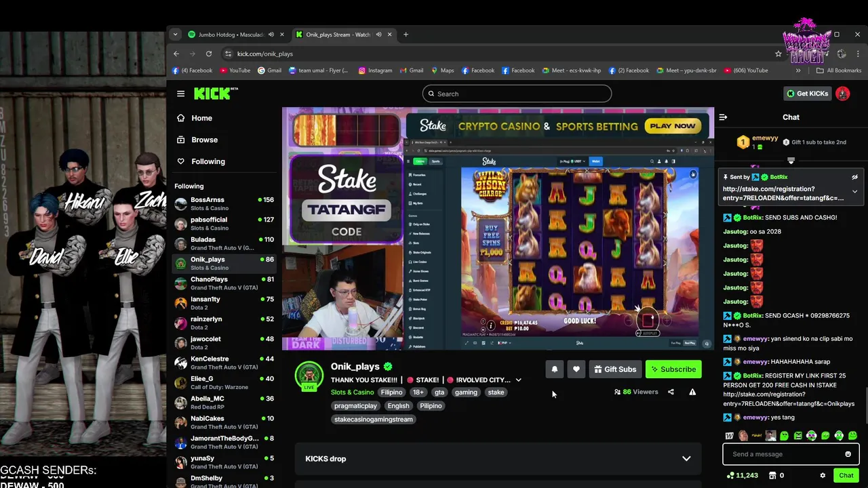The image size is (868, 488).
Task: Open KenCelestre channel in Following list
Action: (224, 363)
